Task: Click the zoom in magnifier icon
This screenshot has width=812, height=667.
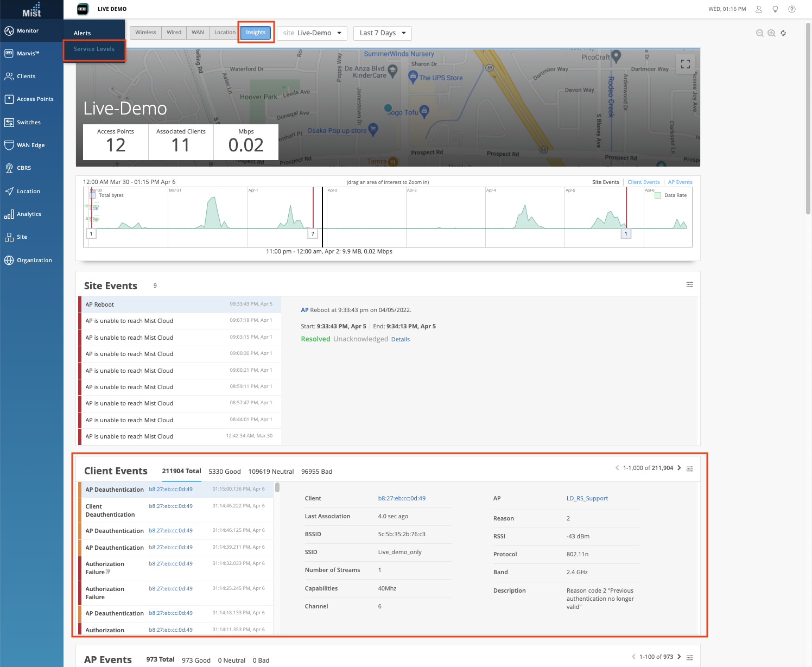Action: tap(771, 33)
